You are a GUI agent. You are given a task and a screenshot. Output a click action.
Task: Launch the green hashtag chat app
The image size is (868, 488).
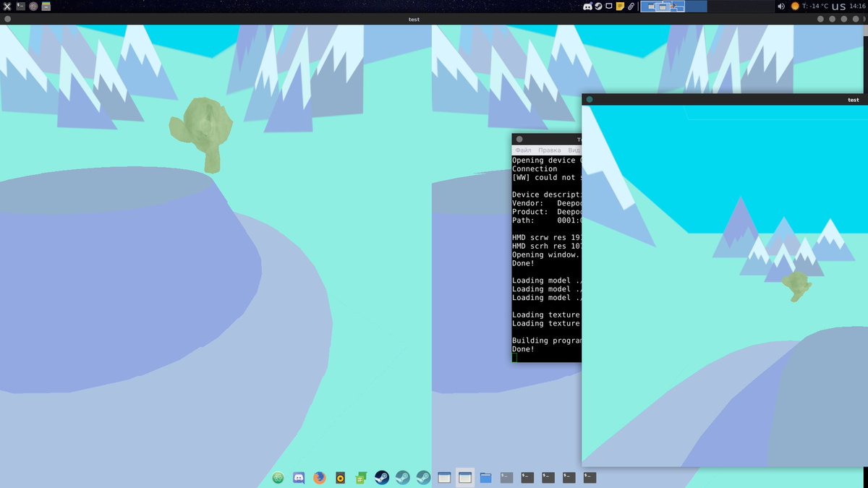(x=359, y=477)
